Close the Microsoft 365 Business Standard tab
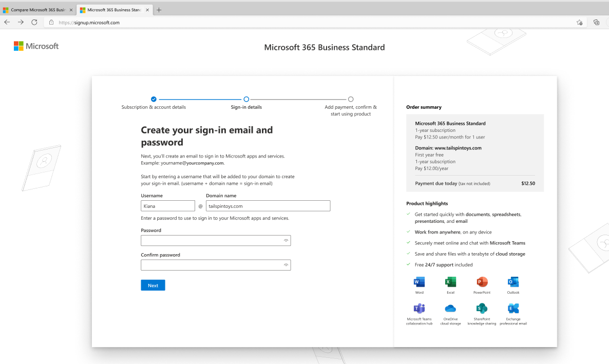The image size is (609, 364). coord(147,10)
